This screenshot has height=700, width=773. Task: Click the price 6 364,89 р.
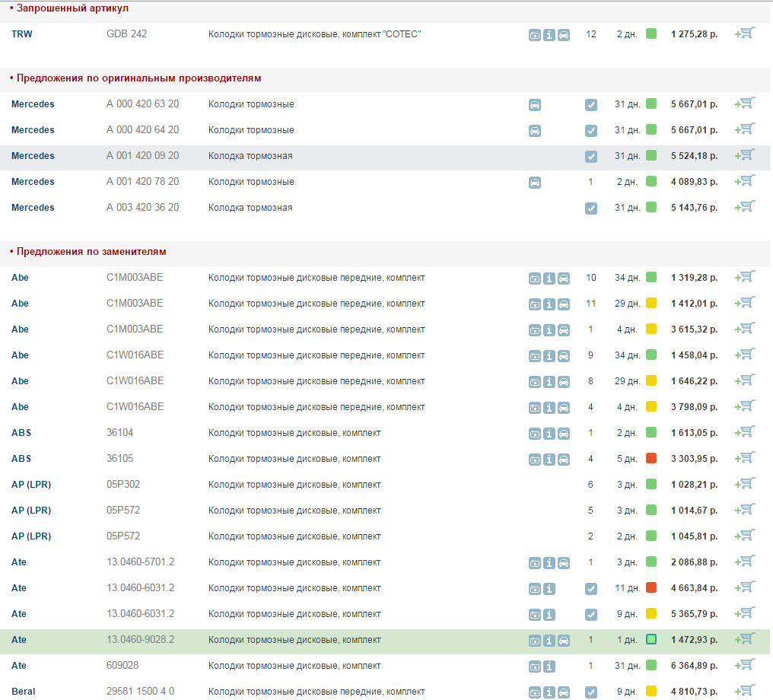point(694,666)
